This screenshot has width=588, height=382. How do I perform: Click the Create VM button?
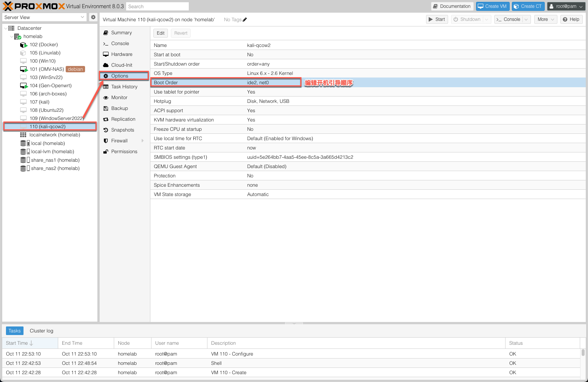(492, 6)
